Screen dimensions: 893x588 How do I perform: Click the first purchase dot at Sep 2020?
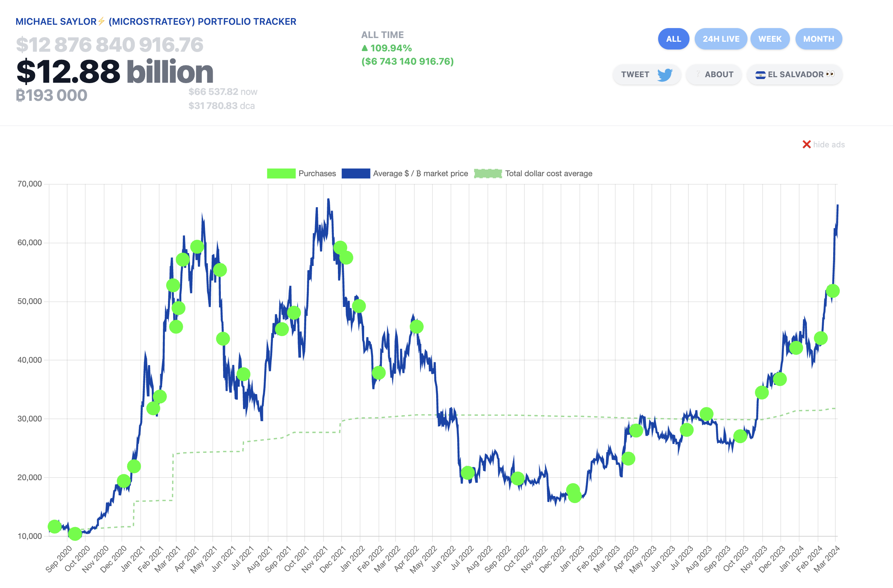(x=54, y=526)
